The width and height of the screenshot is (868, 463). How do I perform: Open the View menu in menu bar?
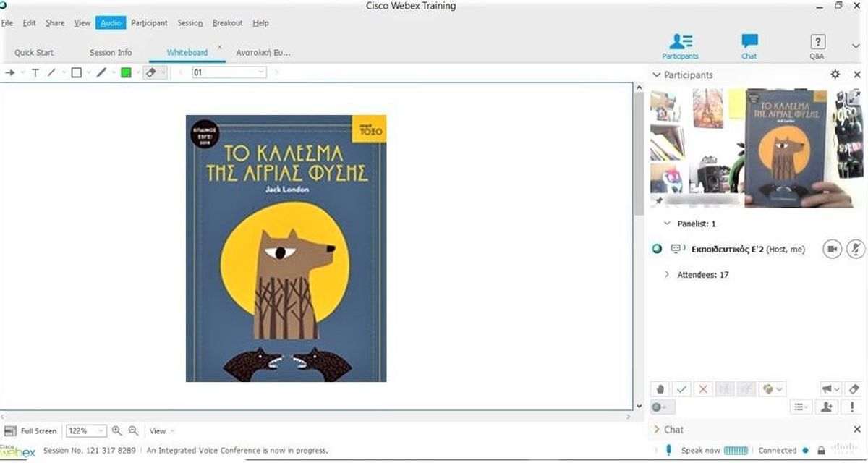tap(82, 23)
